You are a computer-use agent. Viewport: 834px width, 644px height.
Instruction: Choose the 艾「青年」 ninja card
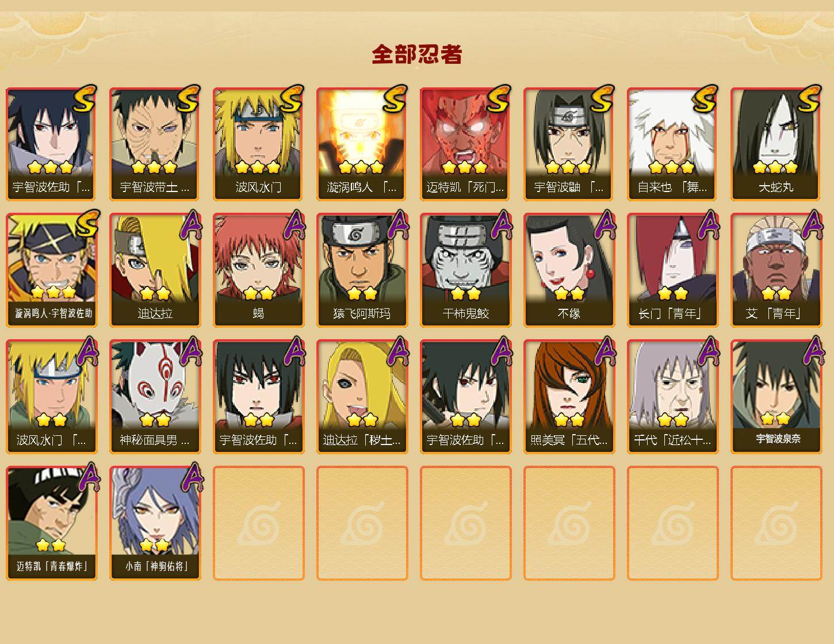[x=776, y=270]
